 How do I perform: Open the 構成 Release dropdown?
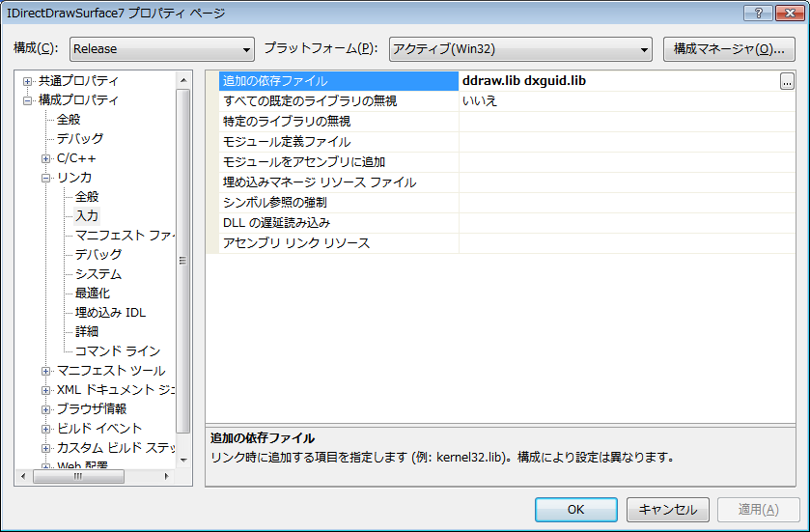coord(161,49)
